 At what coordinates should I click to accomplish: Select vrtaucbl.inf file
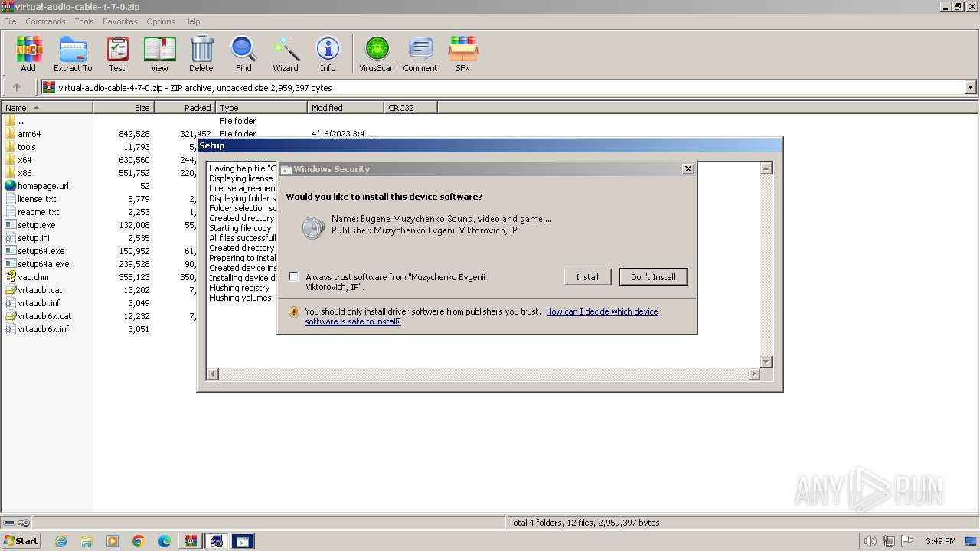tap(38, 303)
